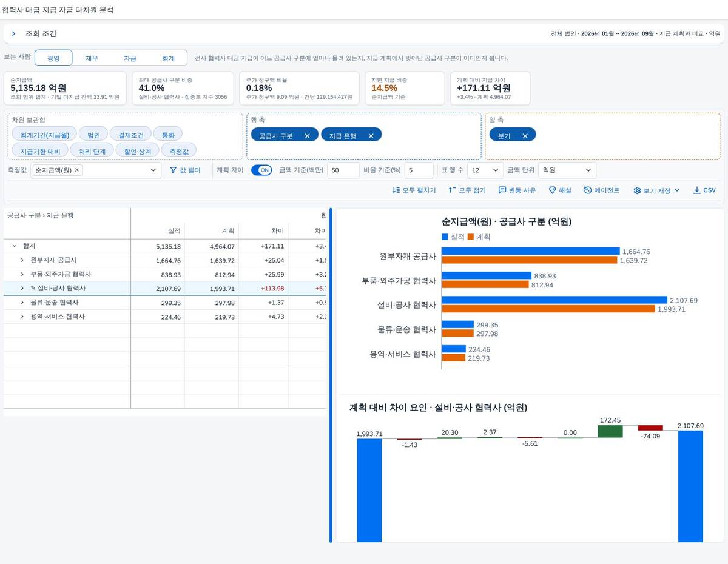
Task: Click the 처리 단계 dimension chip
Action: [92, 150]
